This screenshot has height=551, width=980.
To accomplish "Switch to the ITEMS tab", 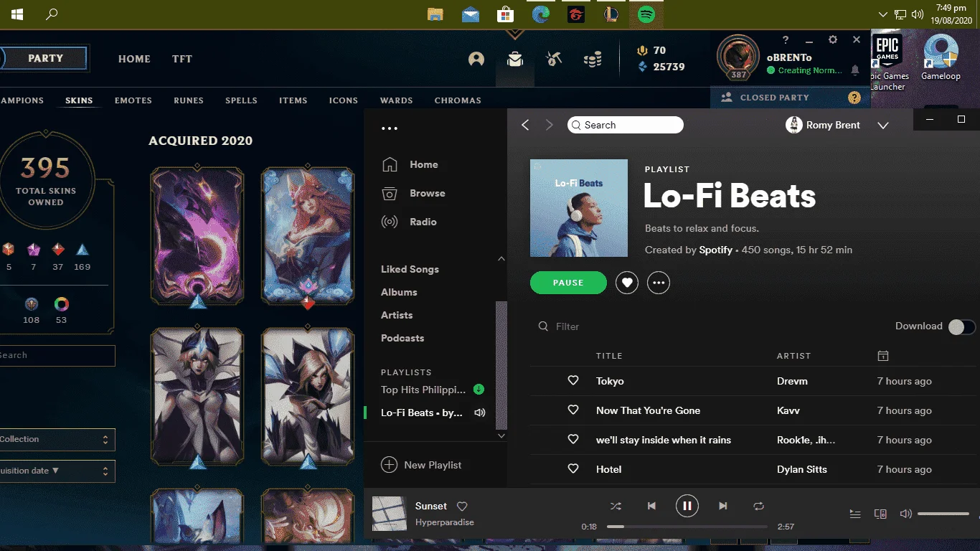I will 293,100.
